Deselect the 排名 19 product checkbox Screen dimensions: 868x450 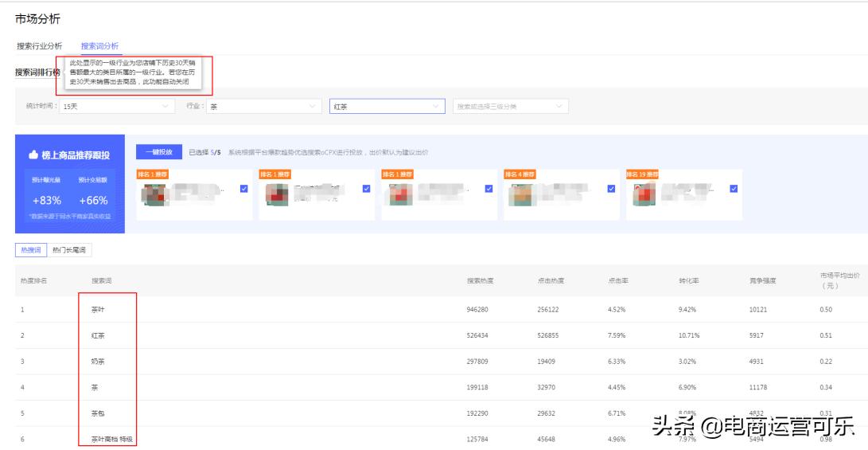pyautogui.click(x=734, y=189)
